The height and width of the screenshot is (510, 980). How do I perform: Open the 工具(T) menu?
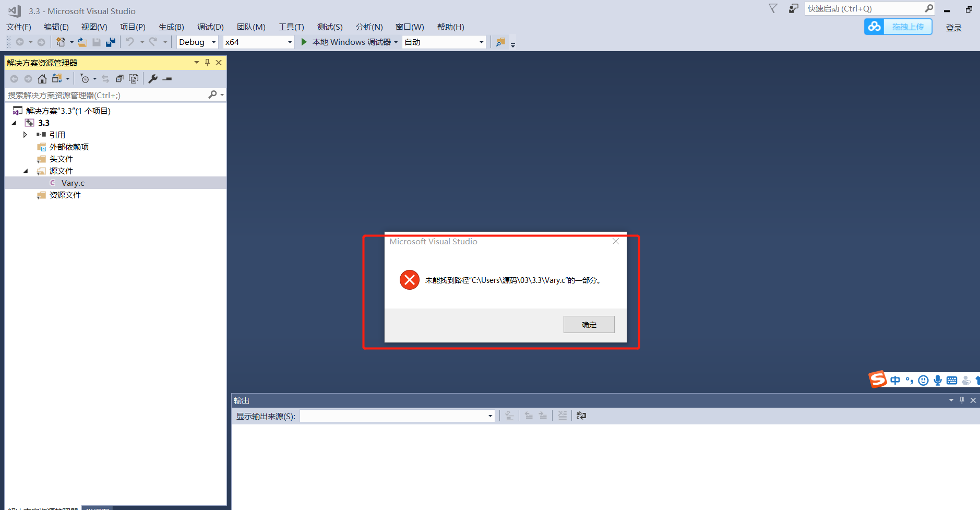[291, 27]
